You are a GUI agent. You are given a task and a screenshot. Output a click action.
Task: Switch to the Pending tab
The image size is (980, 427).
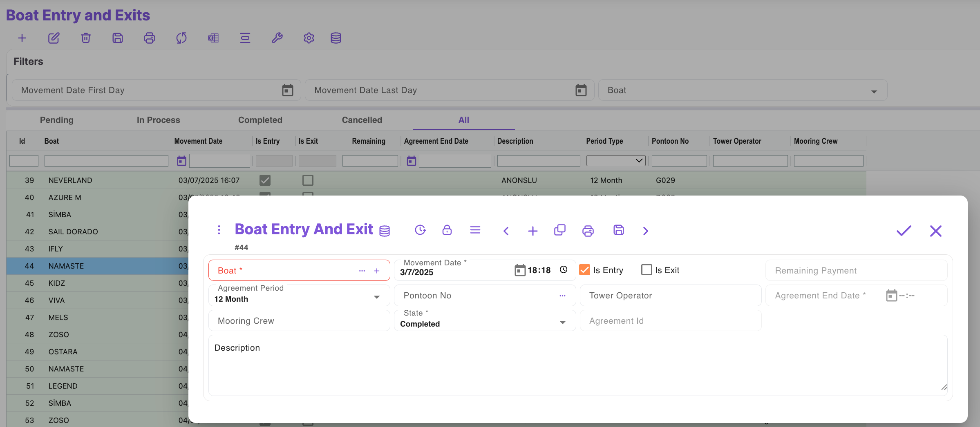coord(57,120)
